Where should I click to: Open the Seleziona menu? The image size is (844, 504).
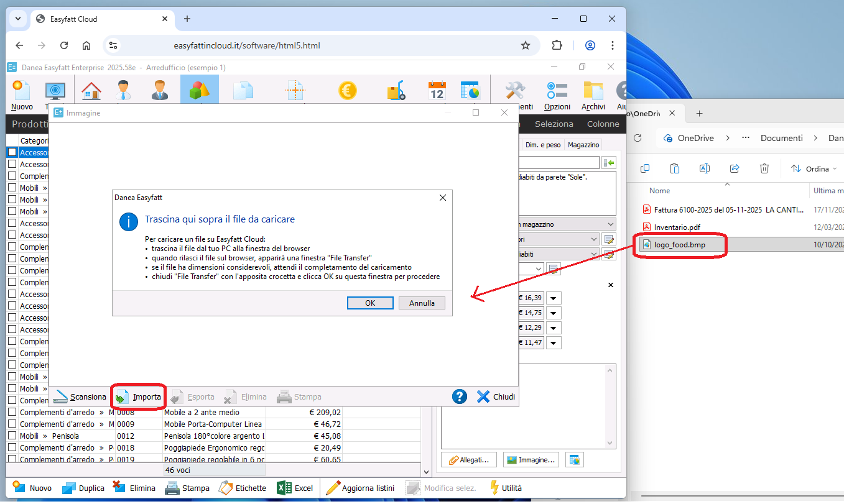click(554, 124)
